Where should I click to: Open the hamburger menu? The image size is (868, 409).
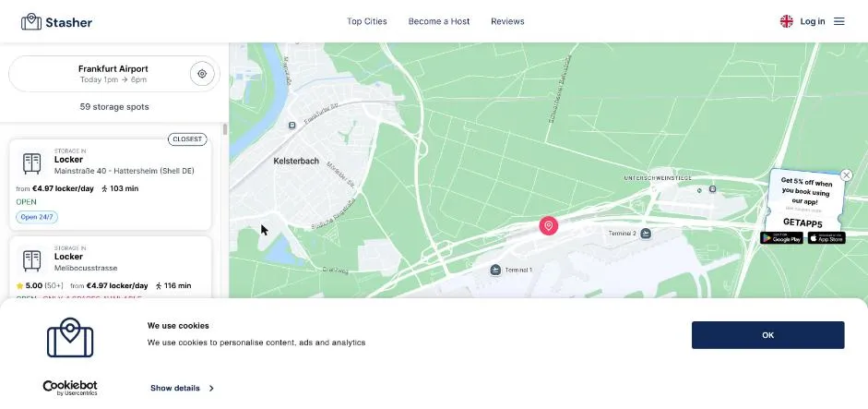pos(839,21)
